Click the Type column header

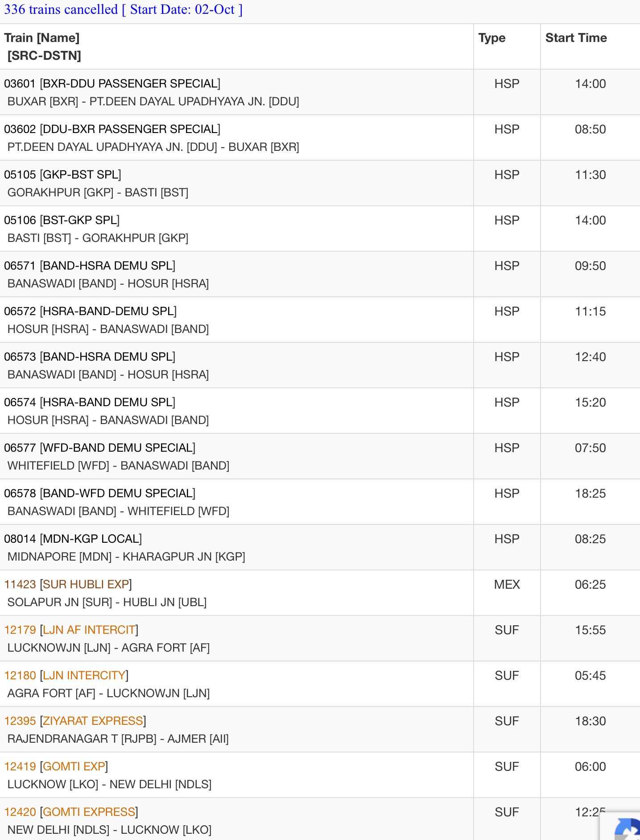pyautogui.click(x=491, y=38)
